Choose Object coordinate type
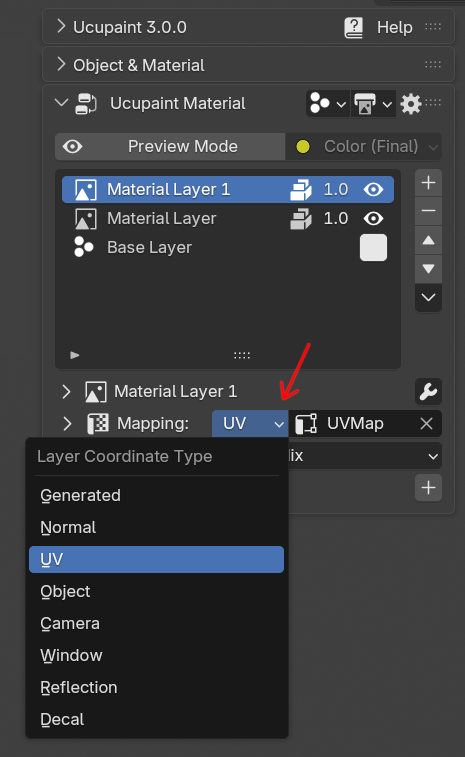 click(x=156, y=591)
